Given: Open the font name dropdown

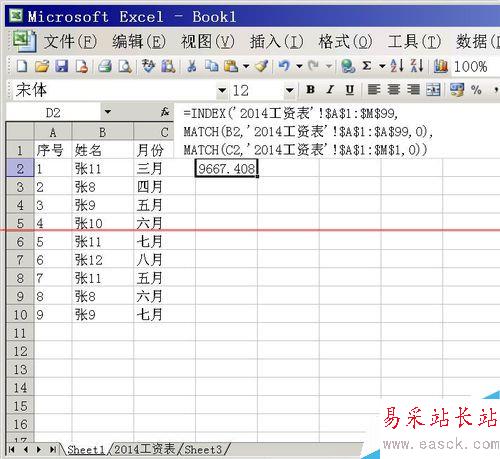Looking at the screenshot, I should [x=222, y=90].
